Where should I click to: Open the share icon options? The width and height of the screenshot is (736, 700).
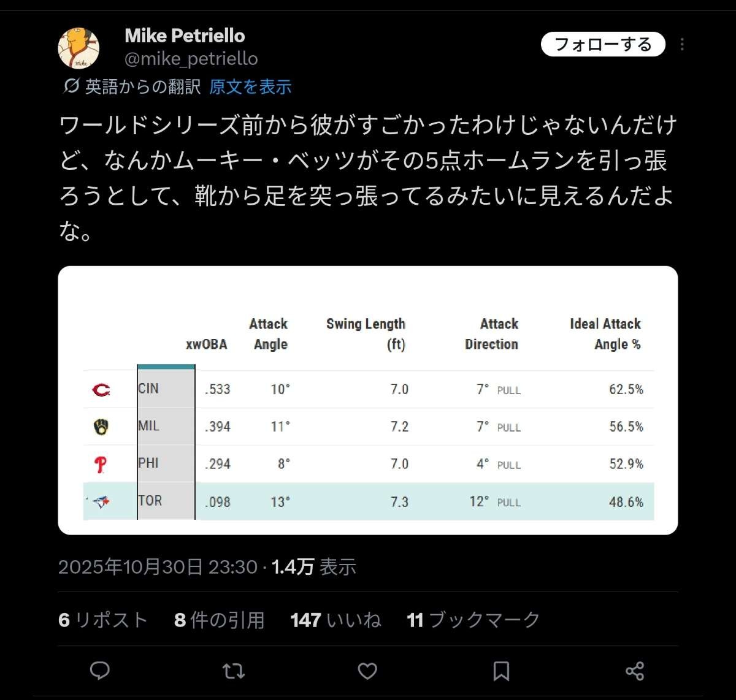click(x=635, y=671)
